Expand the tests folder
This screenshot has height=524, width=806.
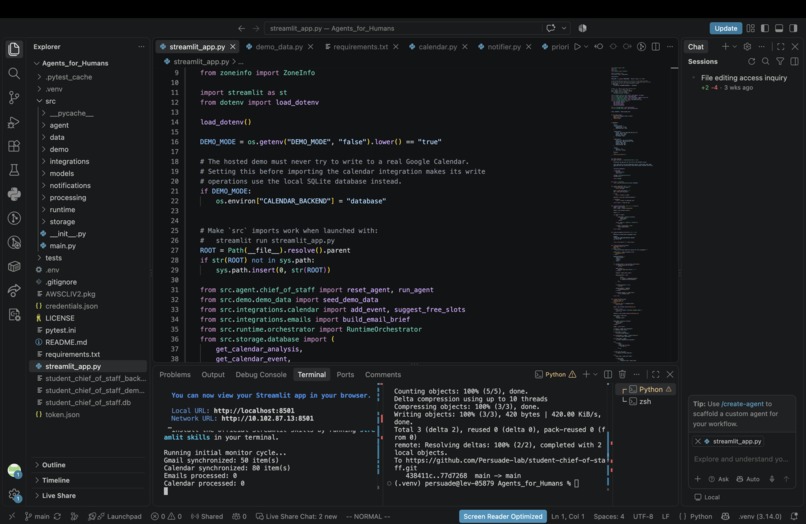click(53, 258)
